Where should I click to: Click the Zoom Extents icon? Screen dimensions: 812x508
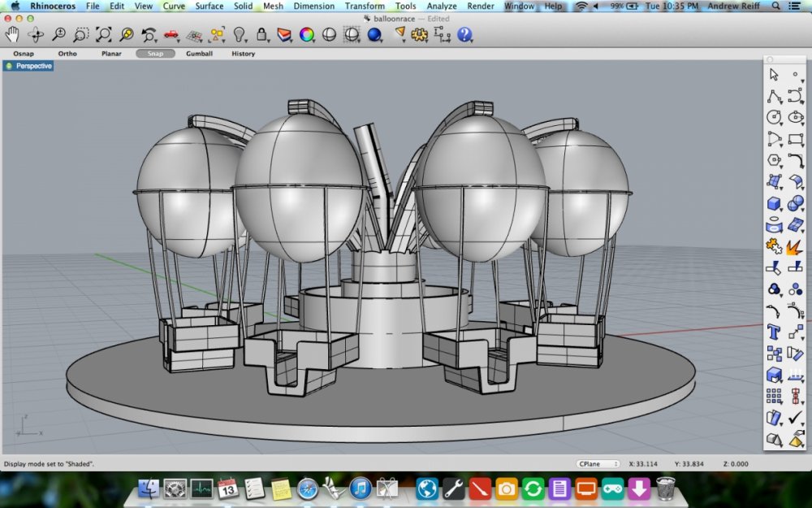[104, 34]
